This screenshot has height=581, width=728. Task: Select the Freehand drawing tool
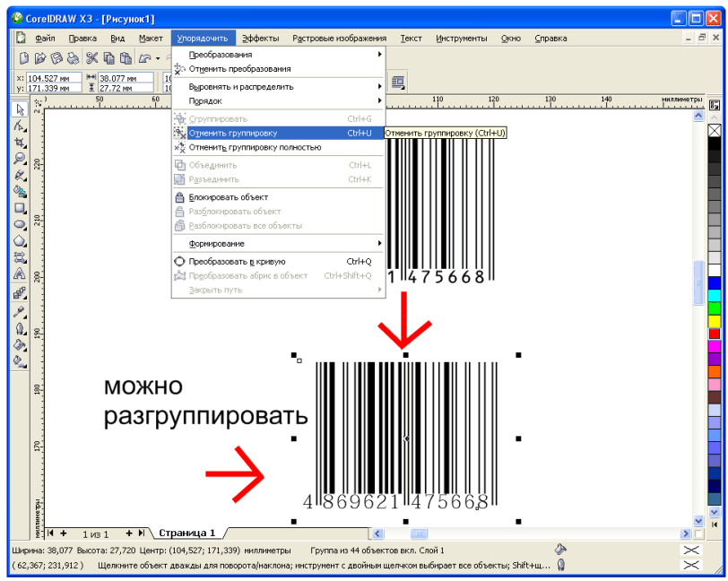pos(20,175)
